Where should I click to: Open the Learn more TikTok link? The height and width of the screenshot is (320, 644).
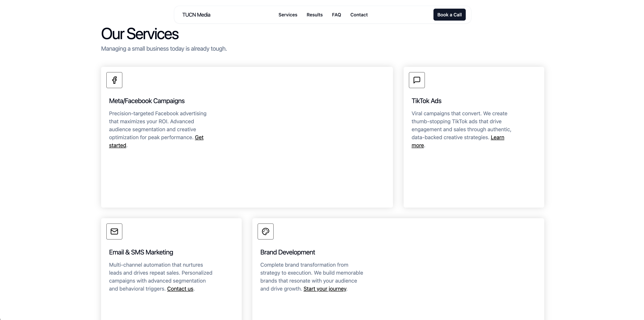click(x=497, y=137)
